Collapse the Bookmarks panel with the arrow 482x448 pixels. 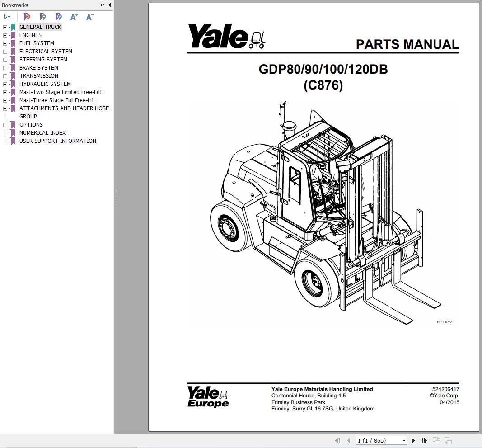pos(108,5)
